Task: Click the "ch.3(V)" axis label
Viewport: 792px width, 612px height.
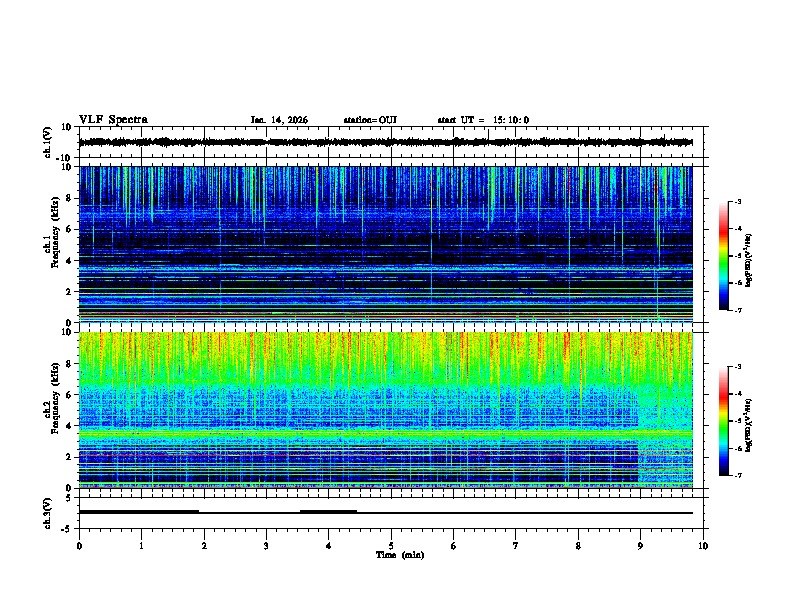Action: click(x=47, y=513)
